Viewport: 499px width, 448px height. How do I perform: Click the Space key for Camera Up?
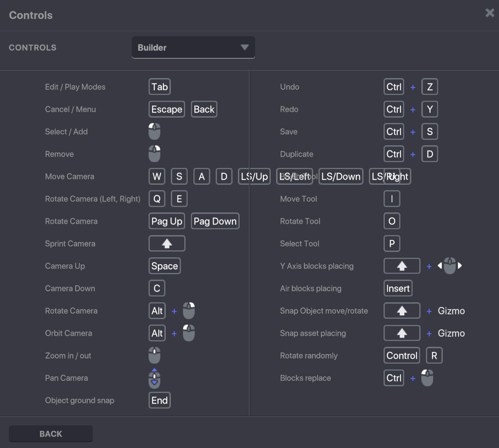point(165,266)
